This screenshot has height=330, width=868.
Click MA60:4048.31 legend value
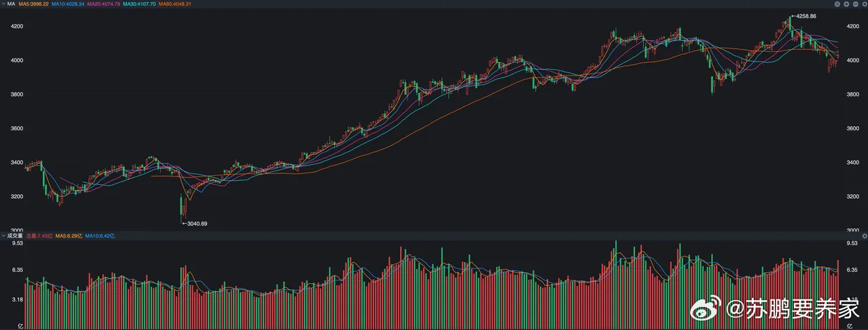coord(175,4)
